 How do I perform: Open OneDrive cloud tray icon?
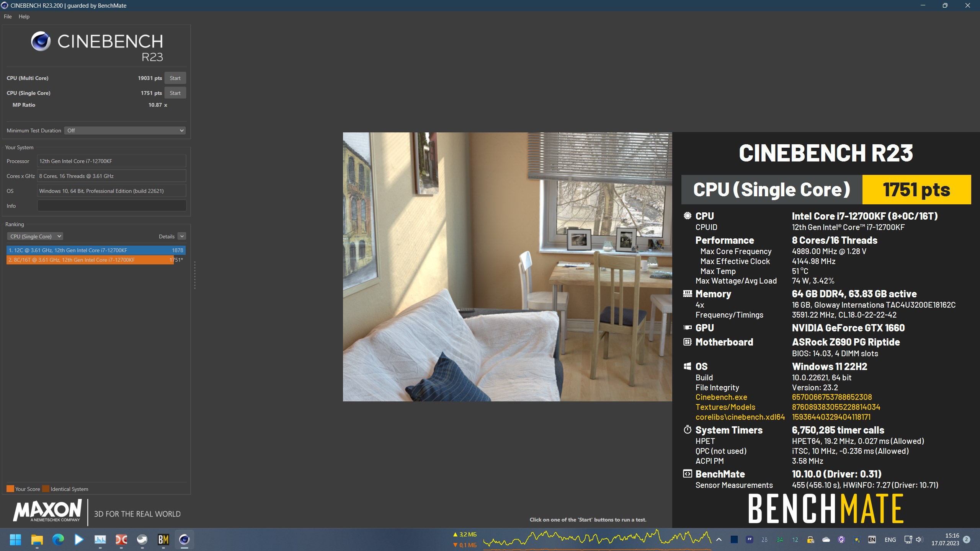point(826,540)
